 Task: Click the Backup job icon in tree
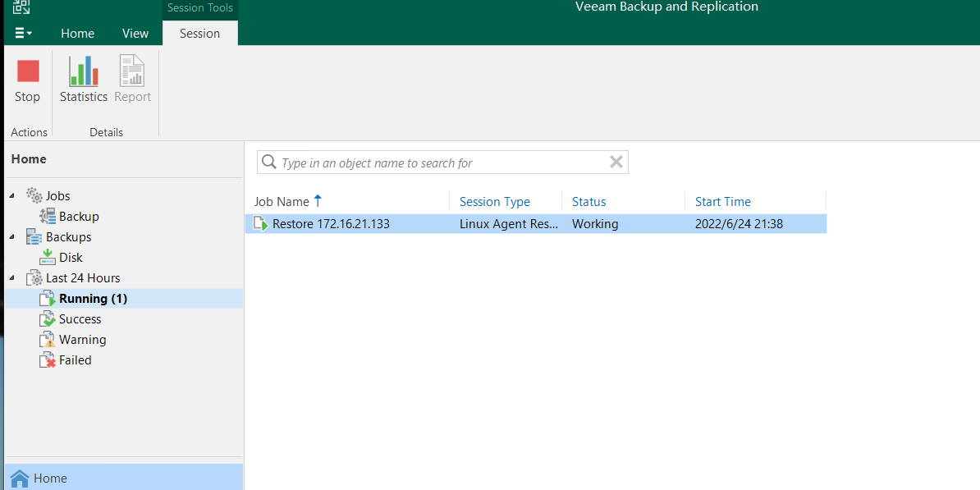tap(48, 216)
